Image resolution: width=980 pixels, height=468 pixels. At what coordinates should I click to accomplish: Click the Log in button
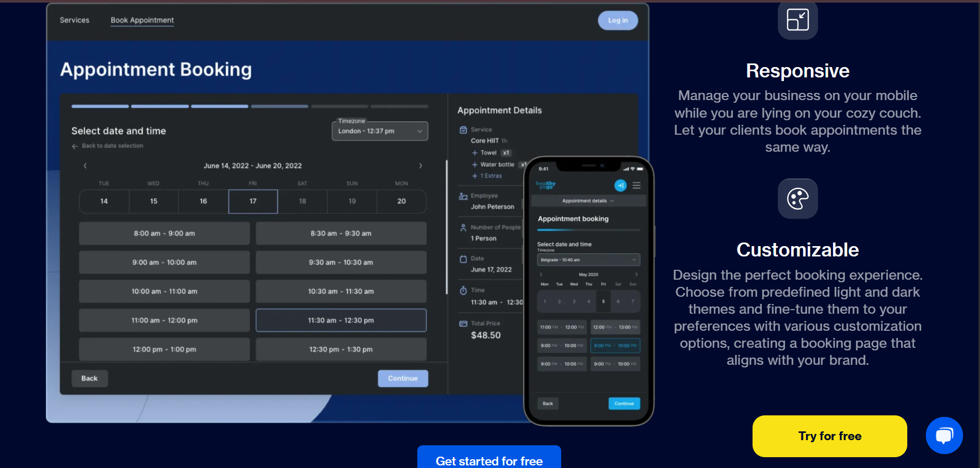[618, 20]
